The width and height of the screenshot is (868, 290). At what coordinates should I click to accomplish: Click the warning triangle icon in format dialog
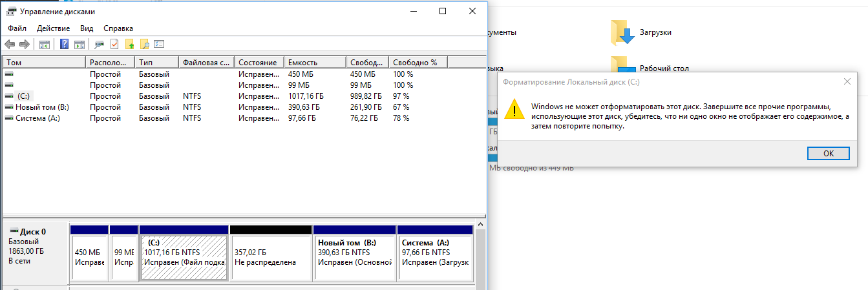point(514,109)
